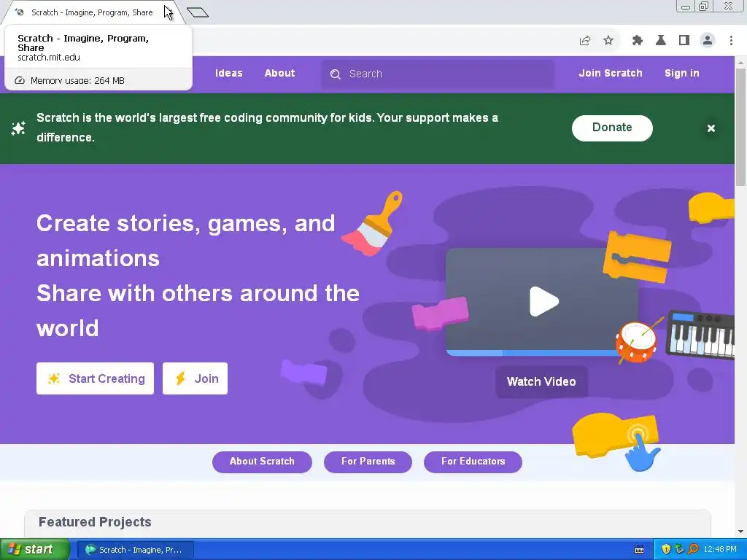The image size is (747, 560).
Task: Open the About menu item
Action: pyautogui.click(x=279, y=74)
